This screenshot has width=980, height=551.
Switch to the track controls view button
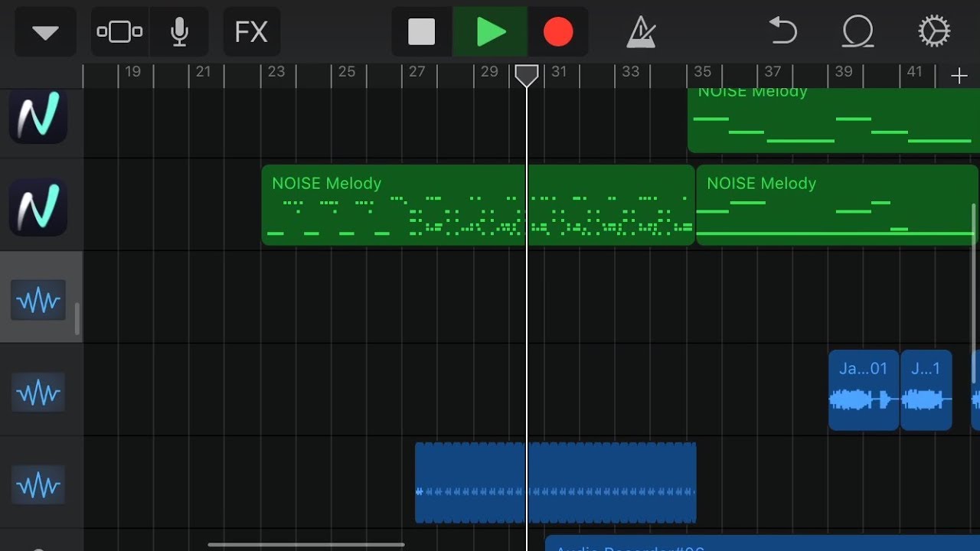[x=119, y=32]
